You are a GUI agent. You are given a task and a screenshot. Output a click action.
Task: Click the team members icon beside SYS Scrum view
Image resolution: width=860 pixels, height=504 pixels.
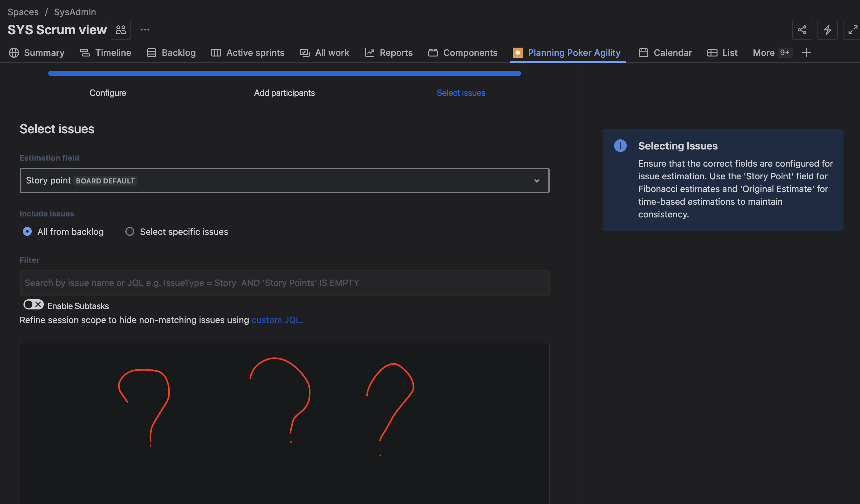(121, 30)
